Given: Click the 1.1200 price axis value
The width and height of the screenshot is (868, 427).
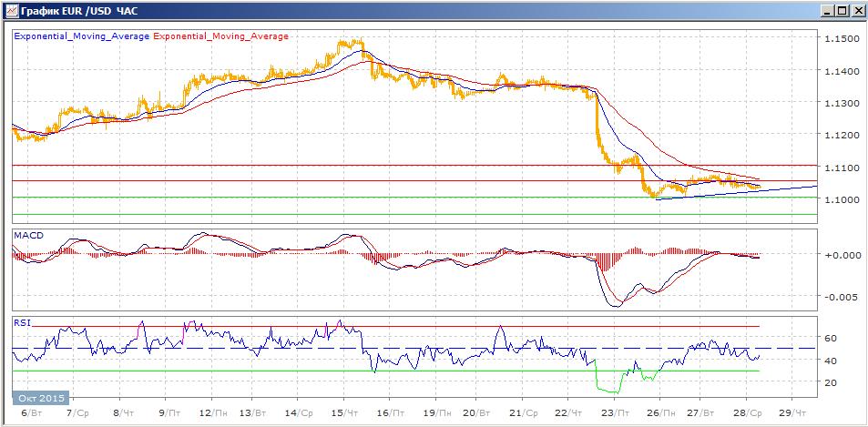Looking at the screenshot, I should tap(842, 135).
